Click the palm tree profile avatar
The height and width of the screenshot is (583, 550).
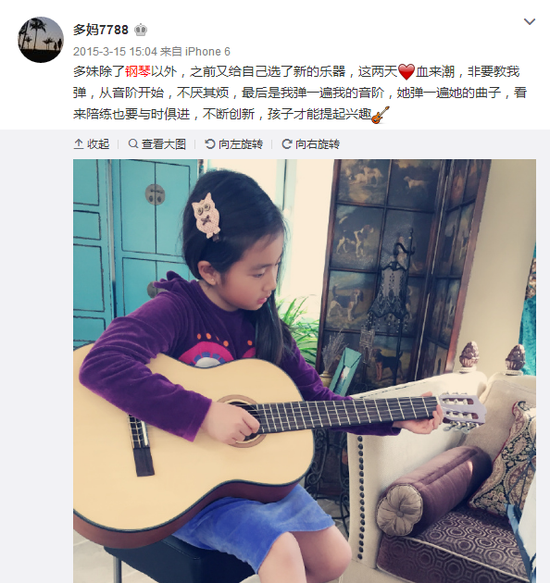[x=41, y=39]
